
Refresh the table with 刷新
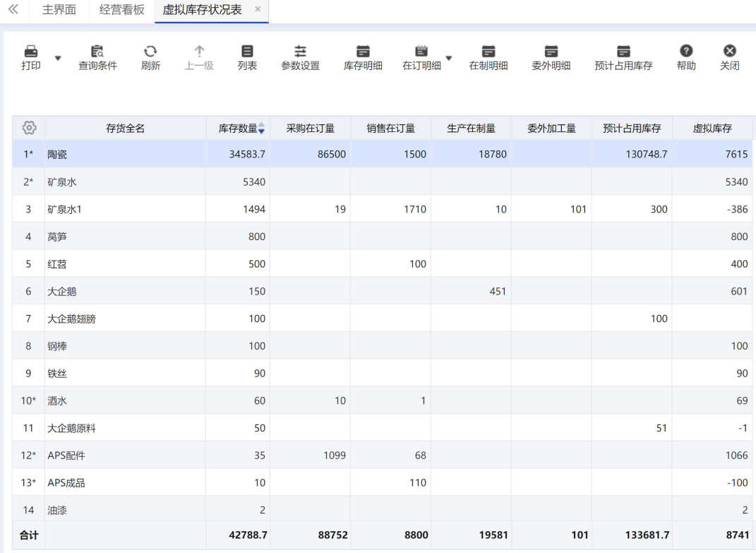150,58
